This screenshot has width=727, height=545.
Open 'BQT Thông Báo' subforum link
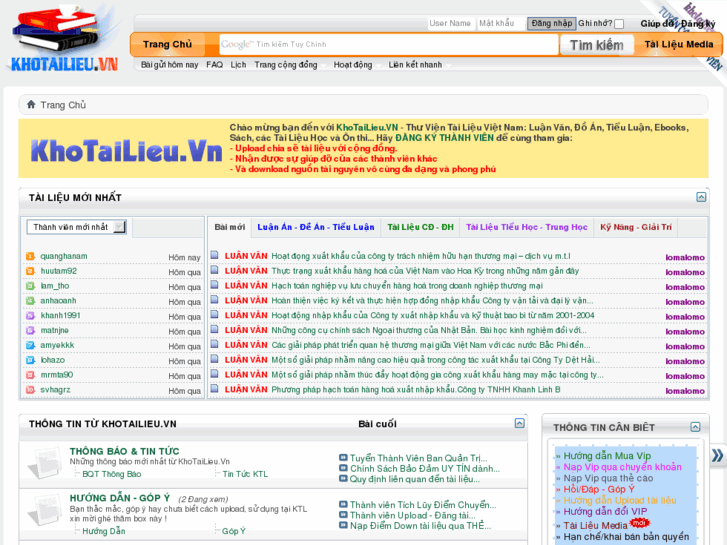pos(112,474)
